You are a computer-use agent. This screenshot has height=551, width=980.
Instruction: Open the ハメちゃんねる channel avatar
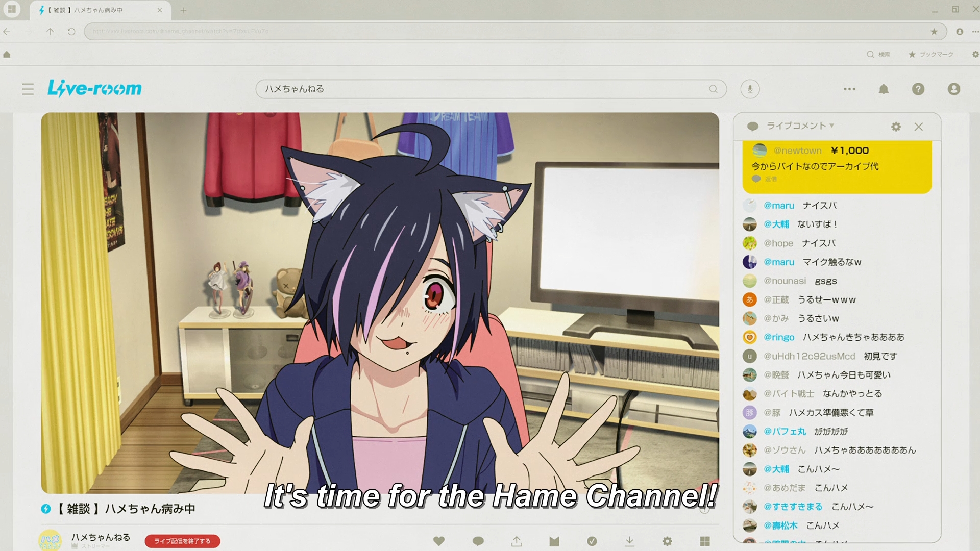pos(50,540)
